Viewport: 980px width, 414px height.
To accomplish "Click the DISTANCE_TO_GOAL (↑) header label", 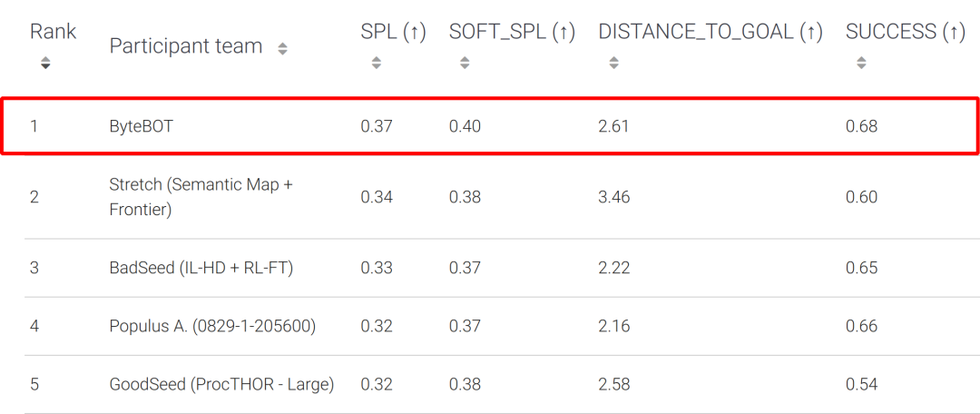I will tap(710, 33).
